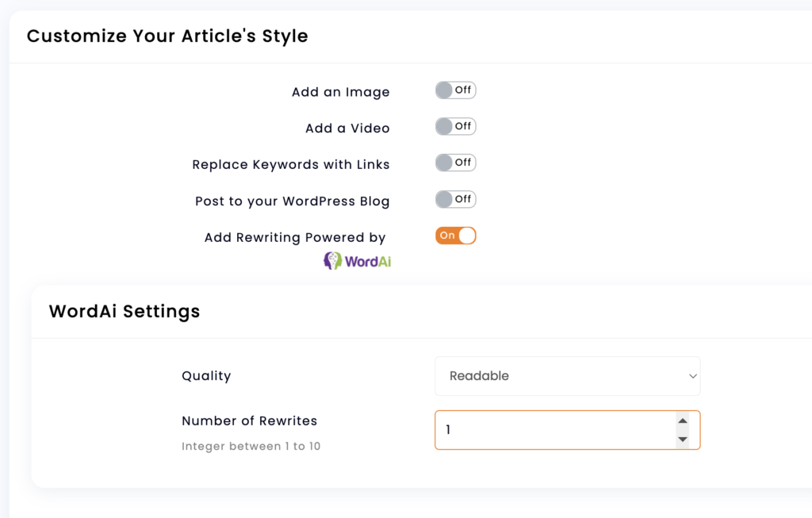Click 'Add Rewriting Powered by' label
The height and width of the screenshot is (518, 812).
click(295, 238)
